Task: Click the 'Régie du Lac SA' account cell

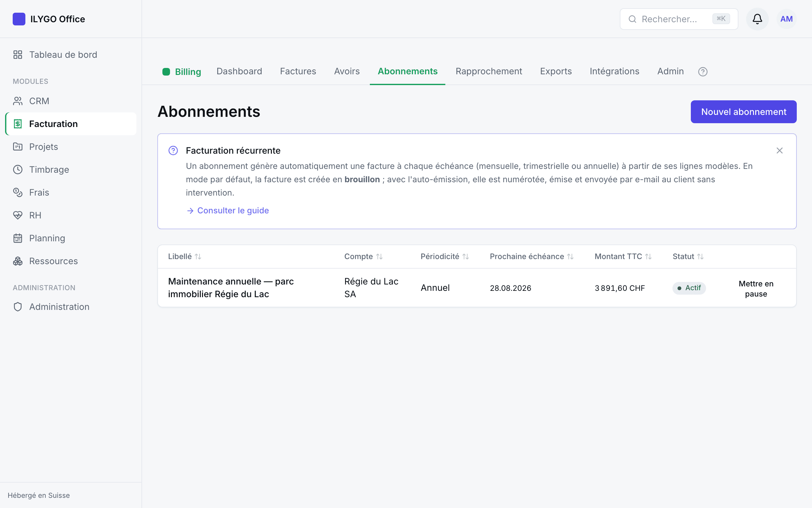Action: pyautogui.click(x=371, y=288)
